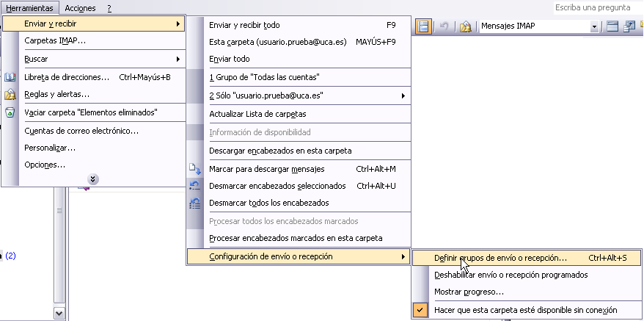Open the Herramientas menu

click(29, 8)
